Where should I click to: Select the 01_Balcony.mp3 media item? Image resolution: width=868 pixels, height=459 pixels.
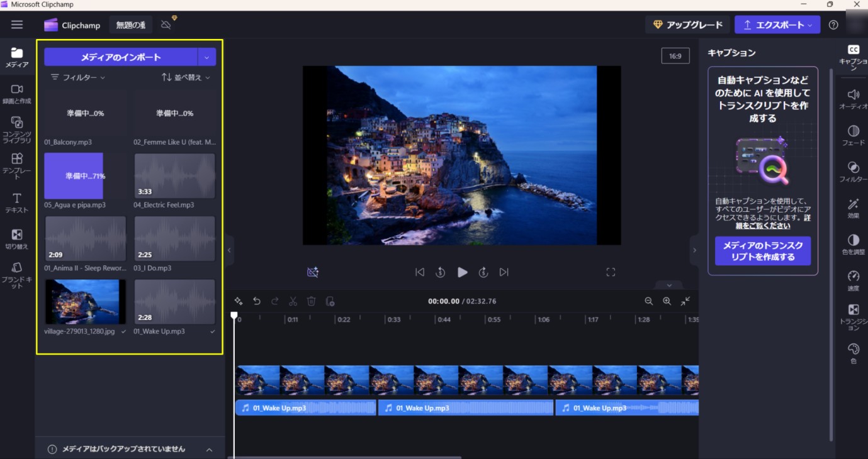[86, 113]
